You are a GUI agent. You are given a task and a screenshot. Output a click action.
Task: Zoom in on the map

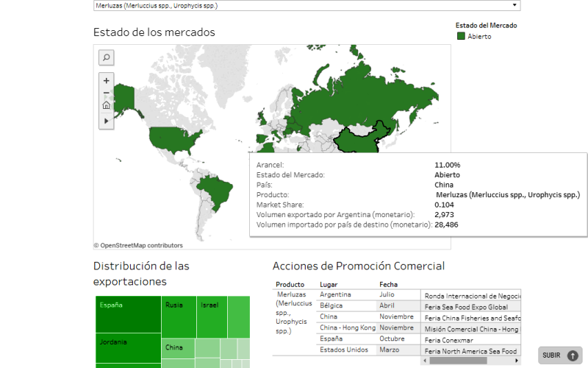(106, 80)
